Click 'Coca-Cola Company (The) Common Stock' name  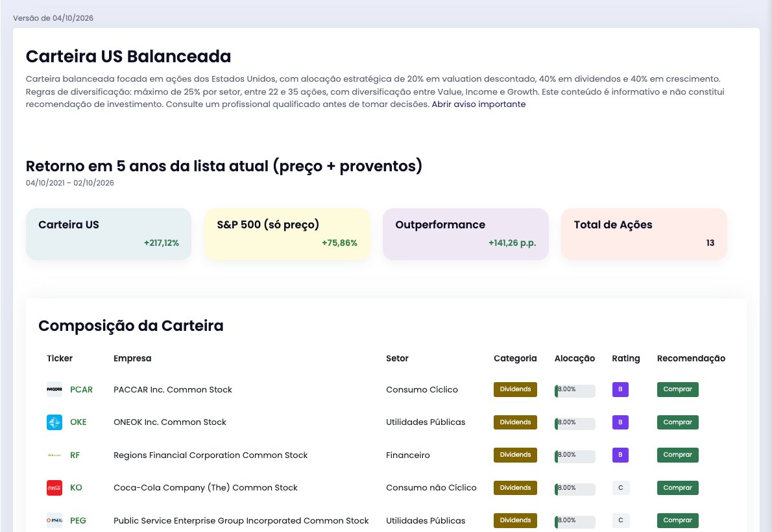click(205, 488)
